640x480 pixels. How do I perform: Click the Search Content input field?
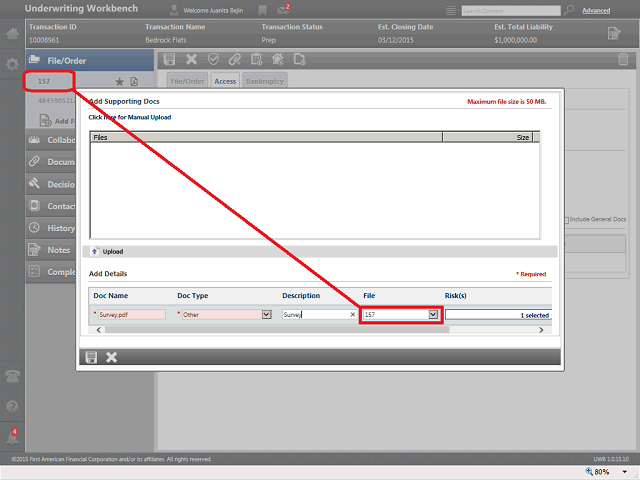[x=511, y=11]
